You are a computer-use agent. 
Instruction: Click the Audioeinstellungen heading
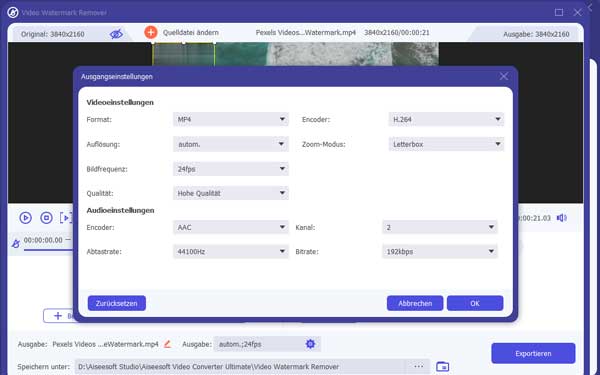(120, 210)
